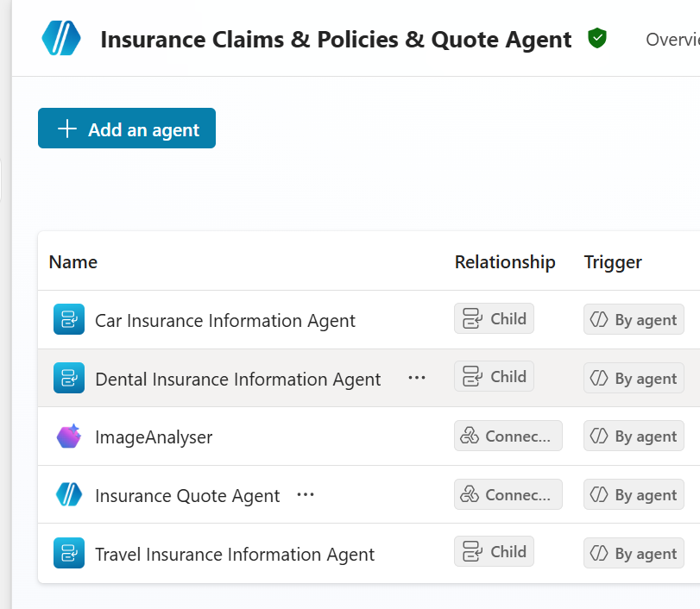Click By agent trigger for Car Insurance agent
Viewport: 700px width, 609px height.
(634, 319)
